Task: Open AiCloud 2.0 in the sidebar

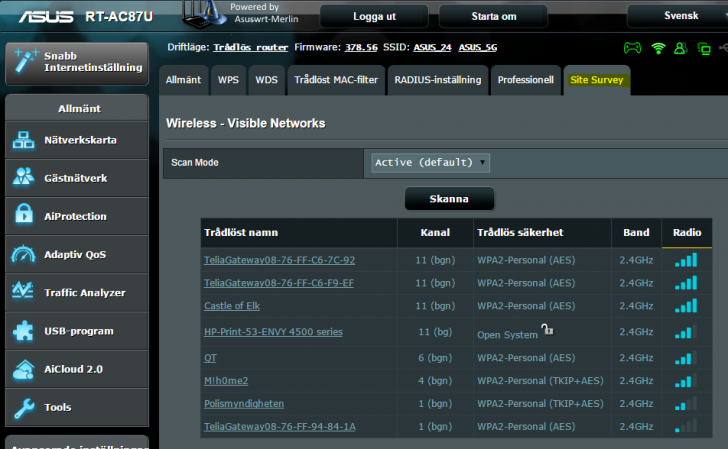Action: [77, 369]
